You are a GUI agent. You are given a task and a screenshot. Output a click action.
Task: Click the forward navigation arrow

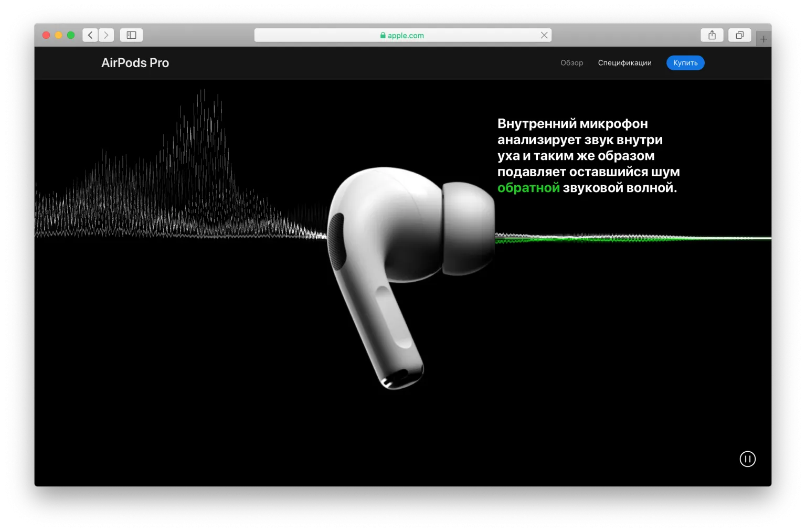tap(107, 35)
